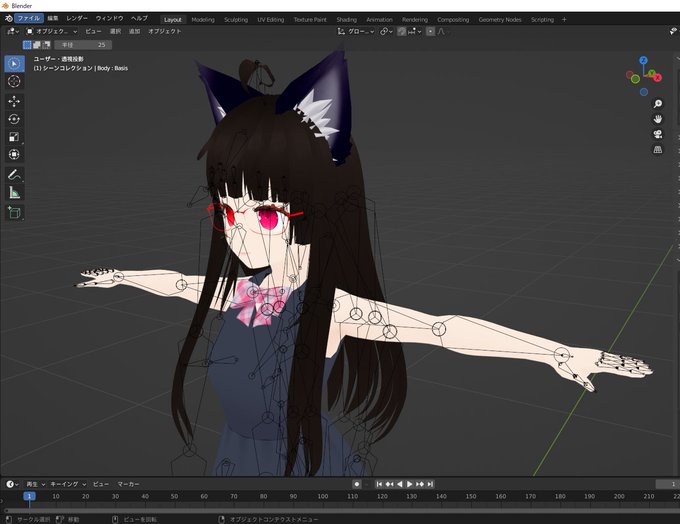Set selection mode to Subtract (third square icon)

click(x=46, y=45)
